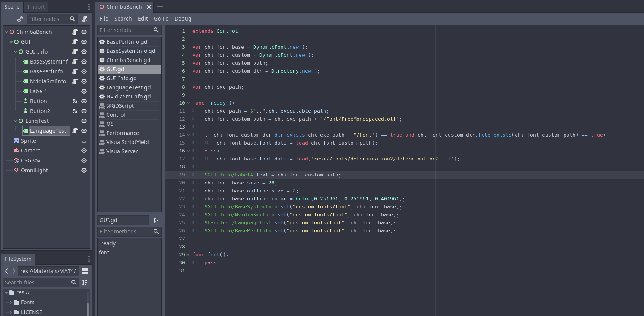
Task: Open the LanguageTest.gd script
Action: (128, 87)
